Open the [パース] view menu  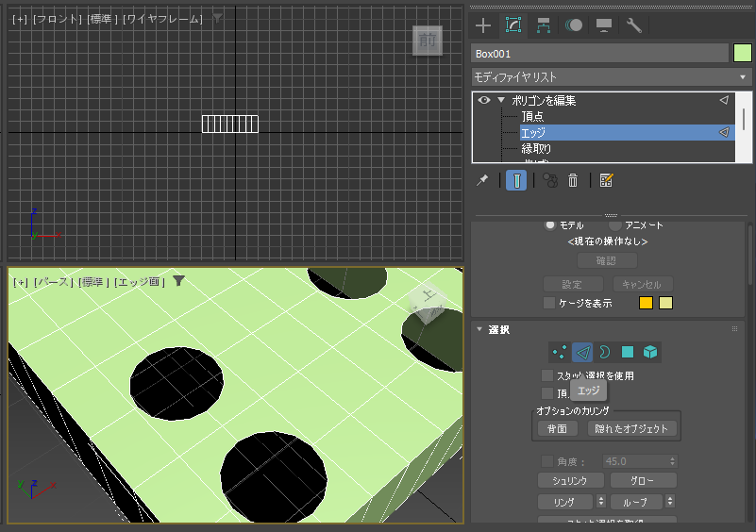(53, 282)
